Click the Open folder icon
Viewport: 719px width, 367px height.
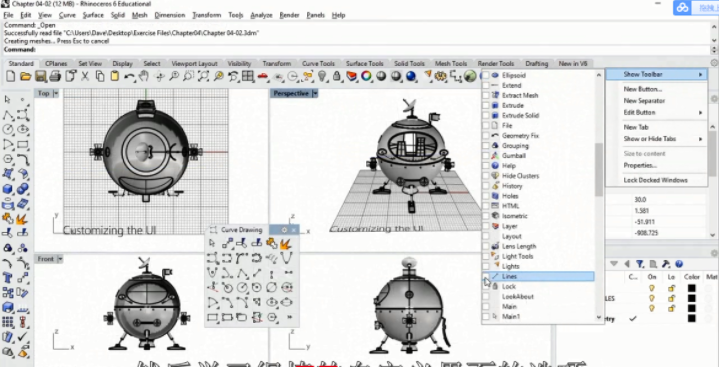(x=26, y=76)
